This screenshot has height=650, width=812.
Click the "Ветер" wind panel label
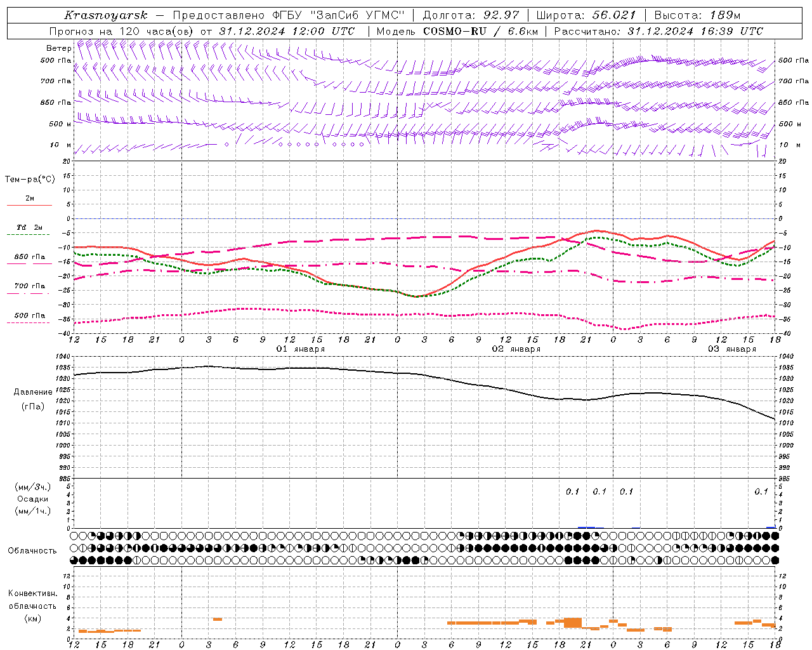tap(58, 48)
